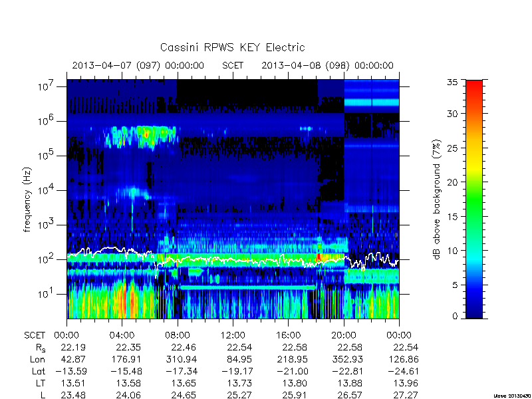Click the LT value 13.80
Screen dimensions: 532x399
[x=294, y=384]
